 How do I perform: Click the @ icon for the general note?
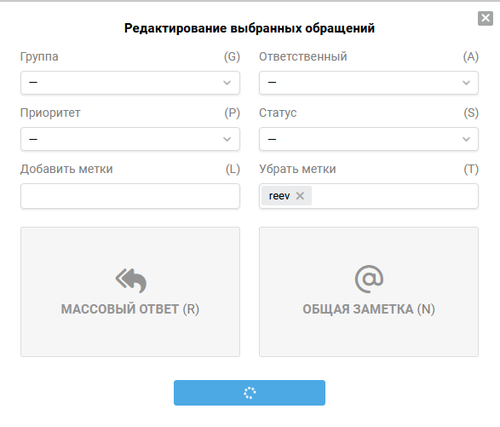369,279
